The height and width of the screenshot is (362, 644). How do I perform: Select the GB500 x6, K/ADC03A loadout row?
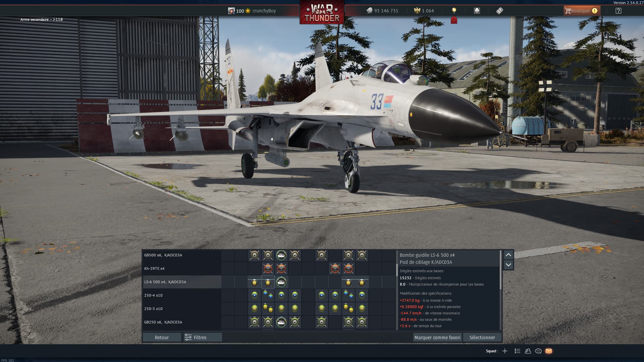tap(181, 255)
